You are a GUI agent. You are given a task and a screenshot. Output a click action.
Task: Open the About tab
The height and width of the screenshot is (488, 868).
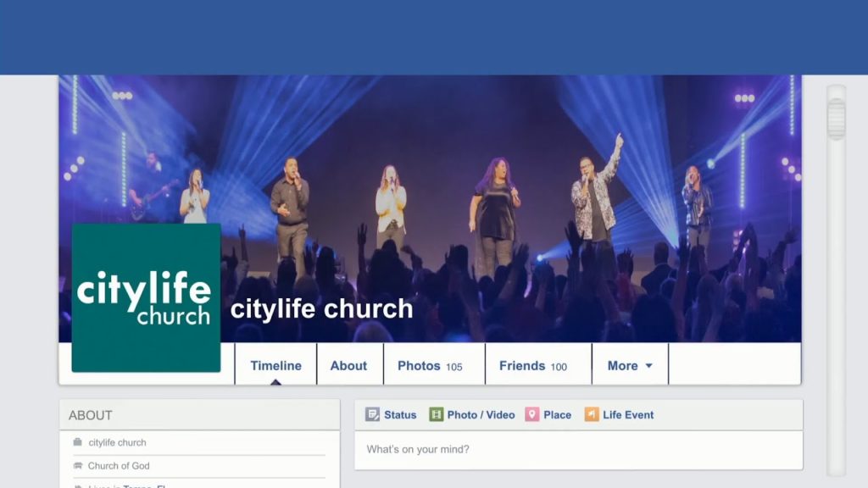point(348,365)
